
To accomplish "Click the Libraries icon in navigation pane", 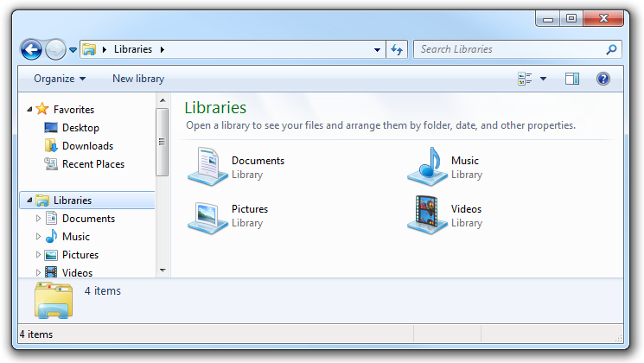I will (x=42, y=200).
